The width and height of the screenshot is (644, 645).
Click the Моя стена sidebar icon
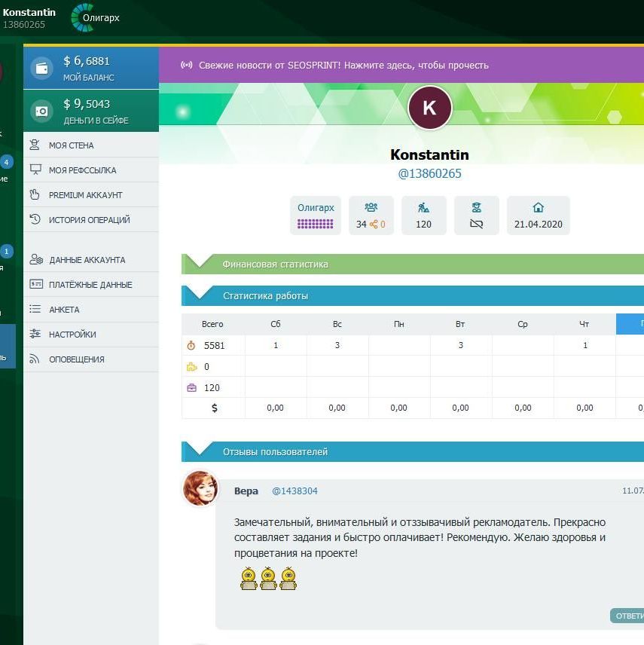(x=35, y=145)
